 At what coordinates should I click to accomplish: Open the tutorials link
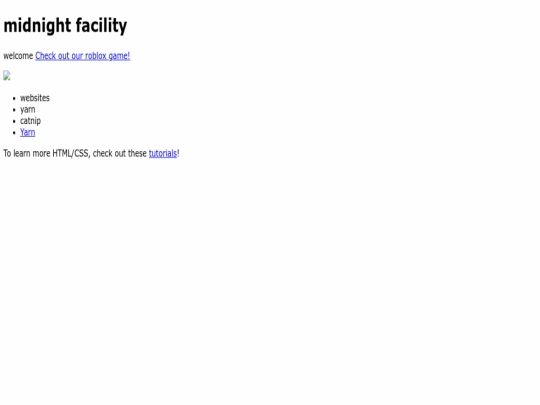pyautogui.click(x=163, y=153)
